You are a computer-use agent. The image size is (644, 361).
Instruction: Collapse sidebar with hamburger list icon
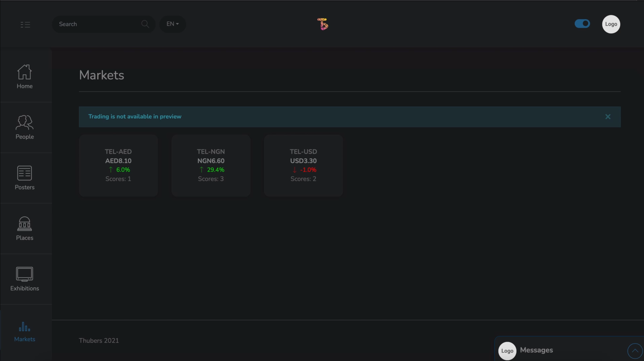(x=25, y=25)
